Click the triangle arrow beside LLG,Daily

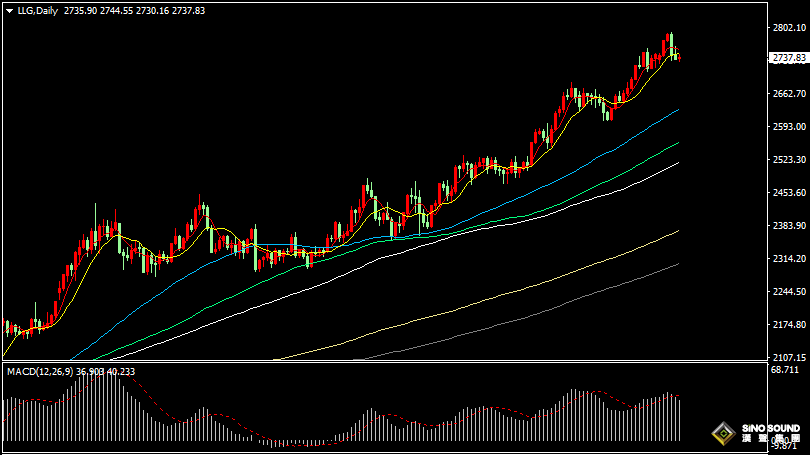pos(9,11)
